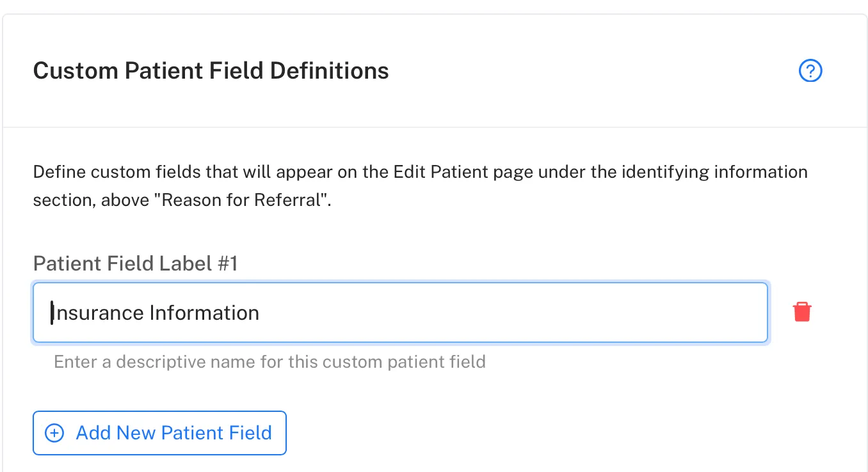Delete Patient Field Label #1 with trash icon

[802, 312]
